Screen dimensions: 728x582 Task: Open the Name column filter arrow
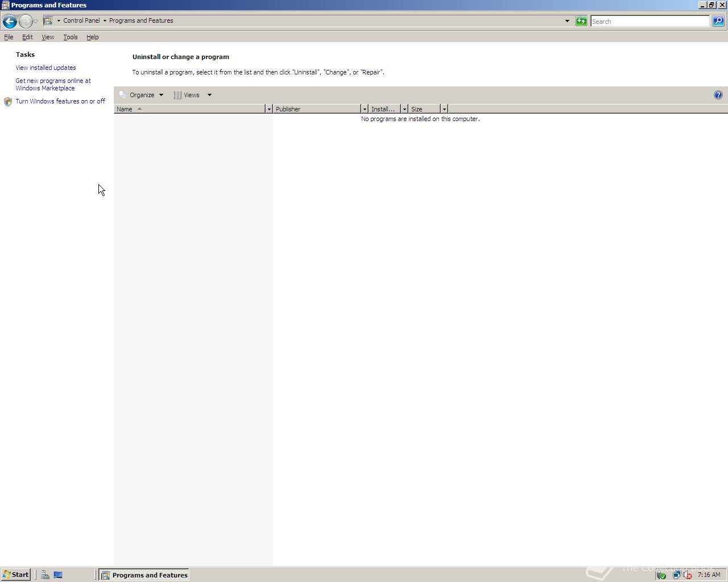point(269,109)
